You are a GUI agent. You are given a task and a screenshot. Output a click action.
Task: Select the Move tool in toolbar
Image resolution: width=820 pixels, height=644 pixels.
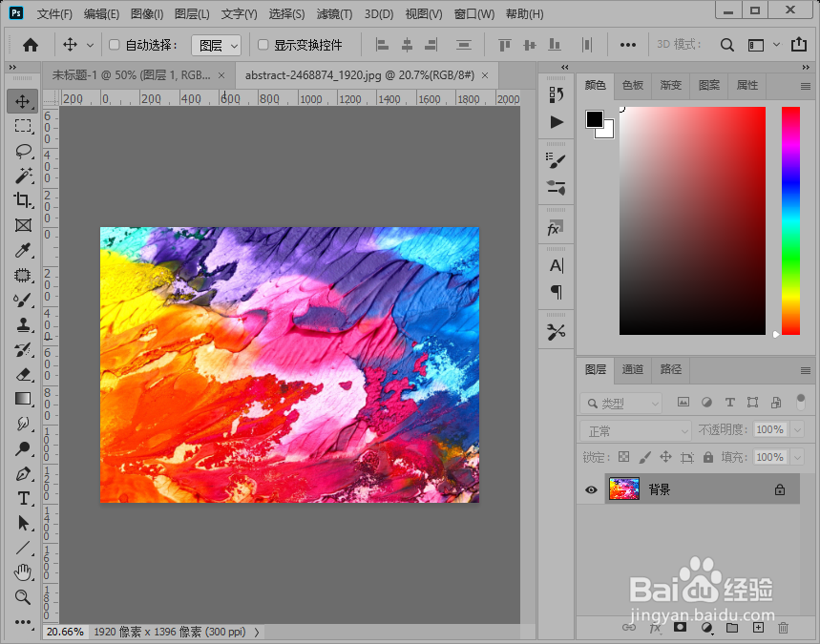click(x=23, y=101)
